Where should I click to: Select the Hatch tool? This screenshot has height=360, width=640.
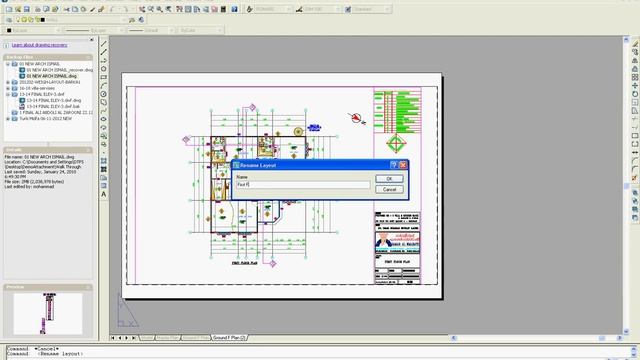point(104,161)
